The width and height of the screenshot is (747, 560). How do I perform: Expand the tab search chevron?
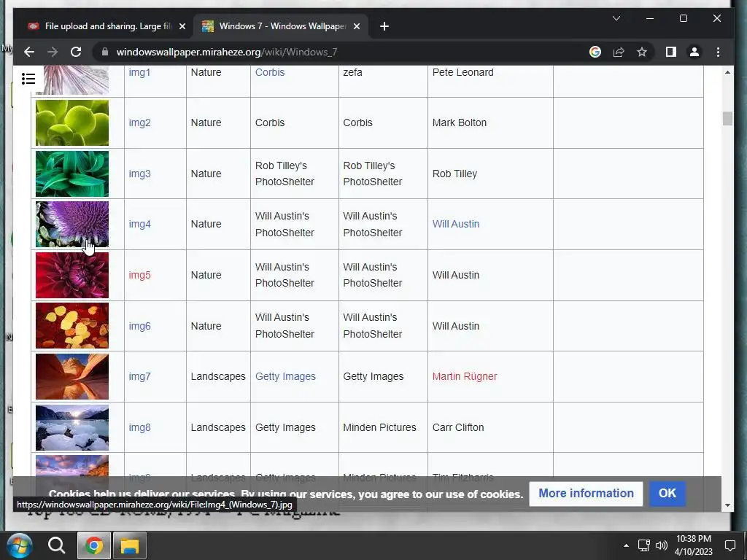[616, 18]
